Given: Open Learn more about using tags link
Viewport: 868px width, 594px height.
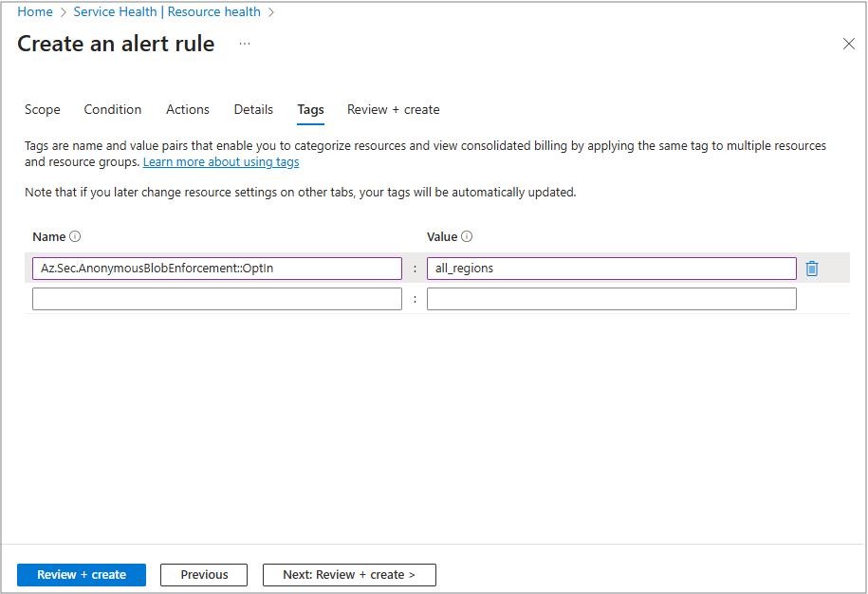Looking at the screenshot, I should coord(221,161).
